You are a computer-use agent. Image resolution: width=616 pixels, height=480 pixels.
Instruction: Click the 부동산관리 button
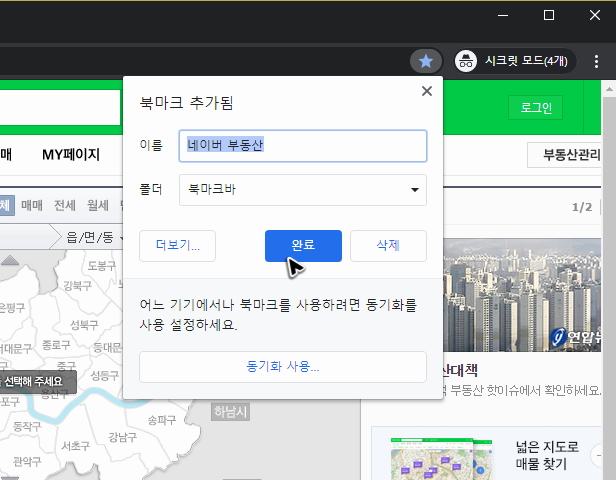coord(566,155)
